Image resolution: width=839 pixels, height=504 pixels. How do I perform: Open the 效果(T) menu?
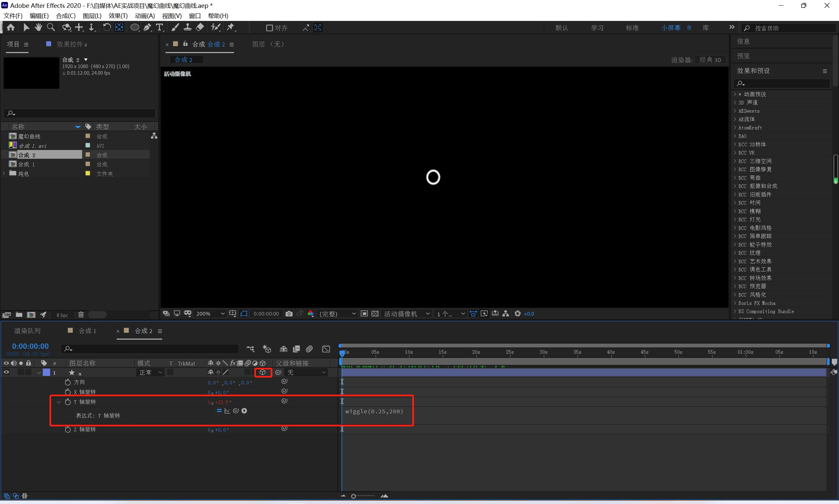[118, 16]
